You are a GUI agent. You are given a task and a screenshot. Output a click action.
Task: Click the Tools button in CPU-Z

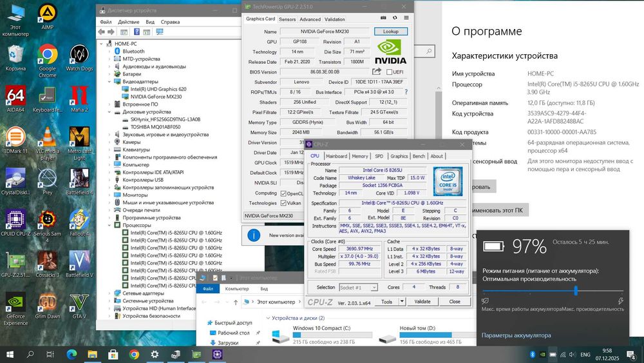point(386,302)
